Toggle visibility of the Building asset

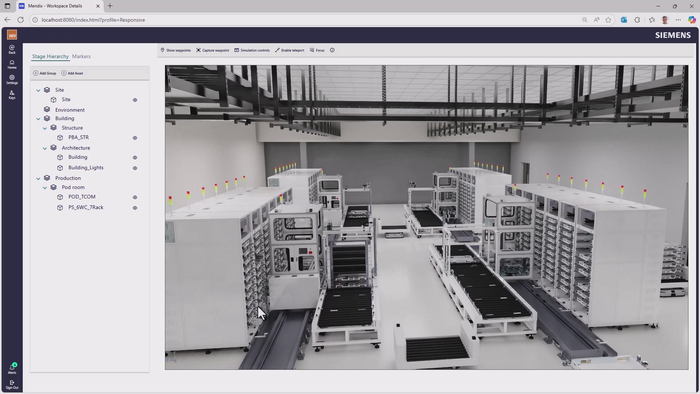(x=135, y=158)
